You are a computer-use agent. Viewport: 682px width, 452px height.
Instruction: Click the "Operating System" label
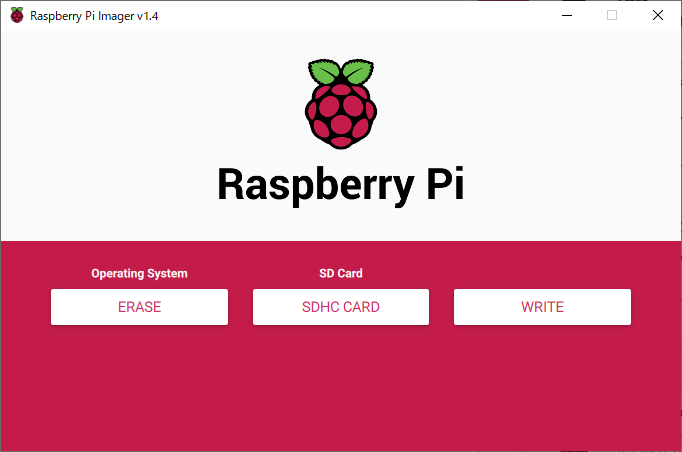(x=139, y=273)
